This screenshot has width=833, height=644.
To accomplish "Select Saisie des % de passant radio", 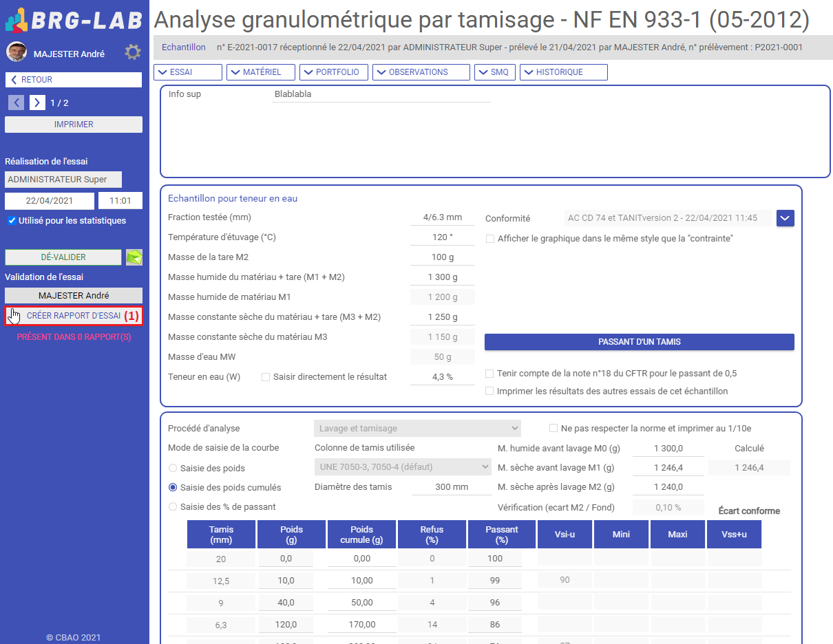I will point(173,507).
